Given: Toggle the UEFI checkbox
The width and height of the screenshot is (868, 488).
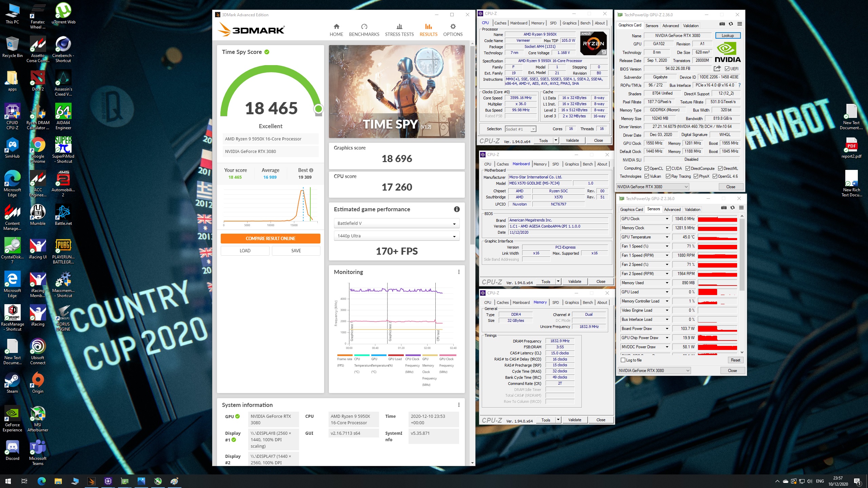Looking at the screenshot, I should tap(727, 69).
